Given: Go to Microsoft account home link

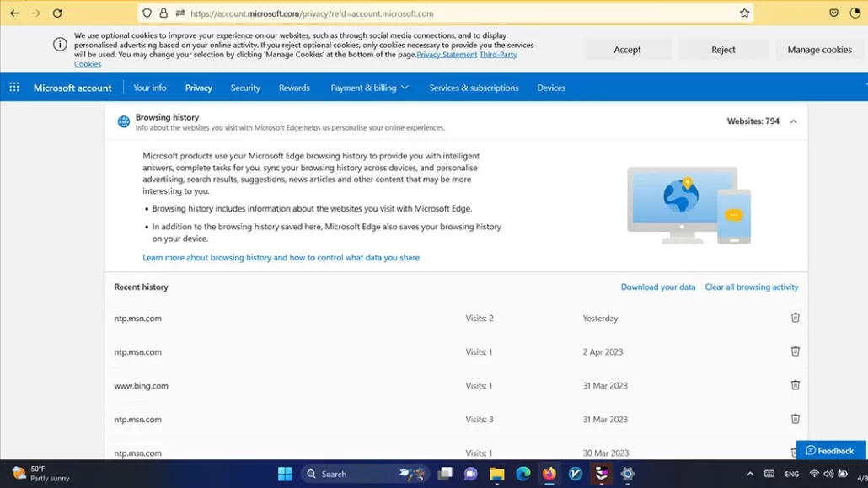Looking at the screenshot, I should [x=72, y=88].
